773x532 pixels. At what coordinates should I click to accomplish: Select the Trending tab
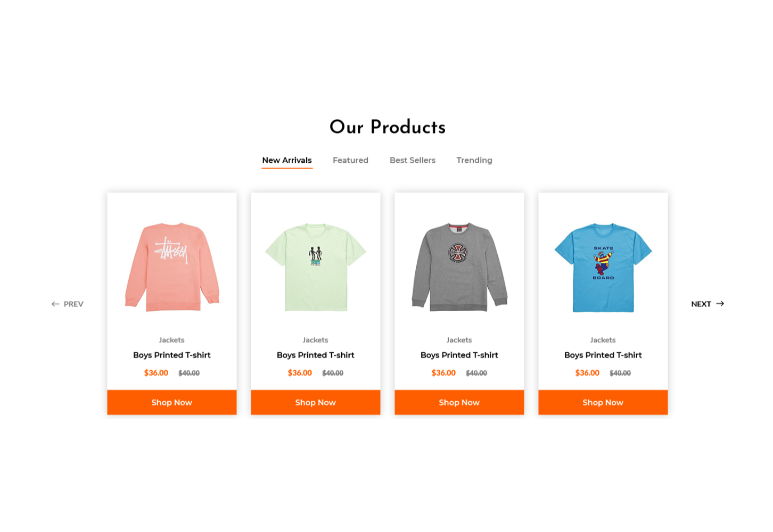coord(474,160)
